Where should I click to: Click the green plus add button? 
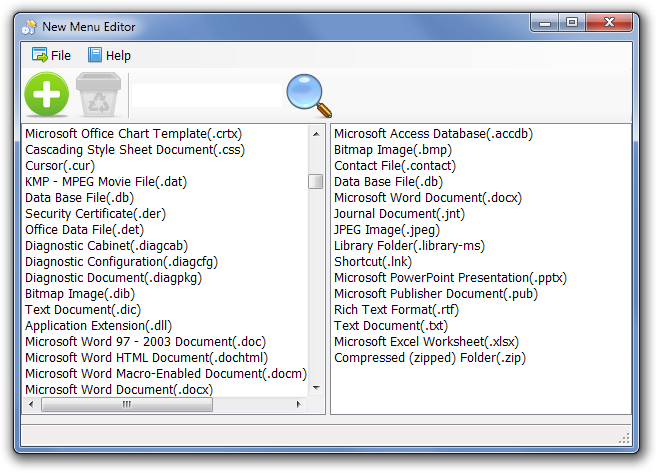pos(47,94)
